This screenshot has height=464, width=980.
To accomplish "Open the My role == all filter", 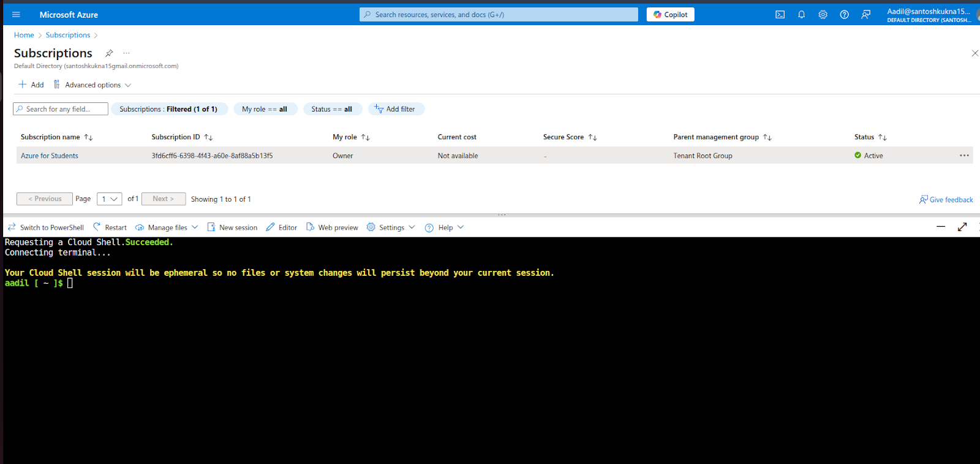I will click(x=265, y=109).
